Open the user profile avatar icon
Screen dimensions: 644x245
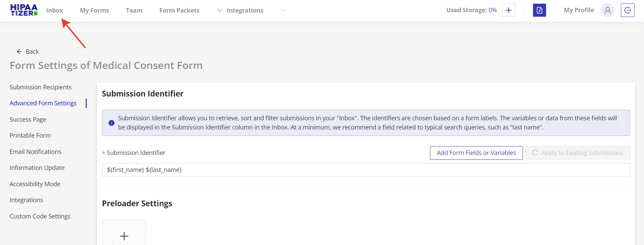point(607,10)
